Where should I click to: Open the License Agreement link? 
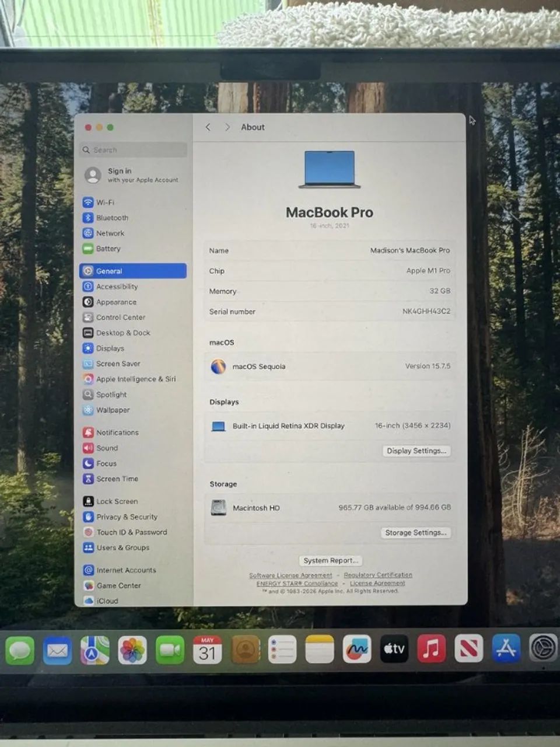click(377, 583)
